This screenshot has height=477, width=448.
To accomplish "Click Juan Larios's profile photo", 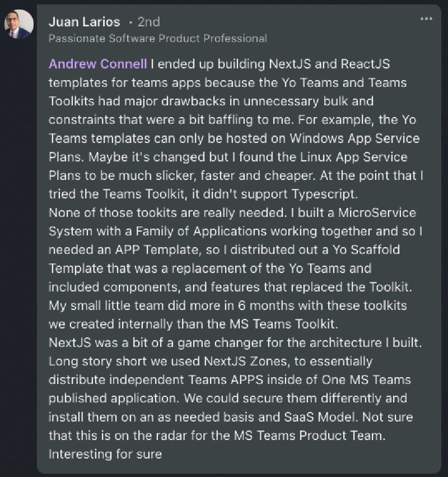I will pyautogui.click(x=19, y=24).
